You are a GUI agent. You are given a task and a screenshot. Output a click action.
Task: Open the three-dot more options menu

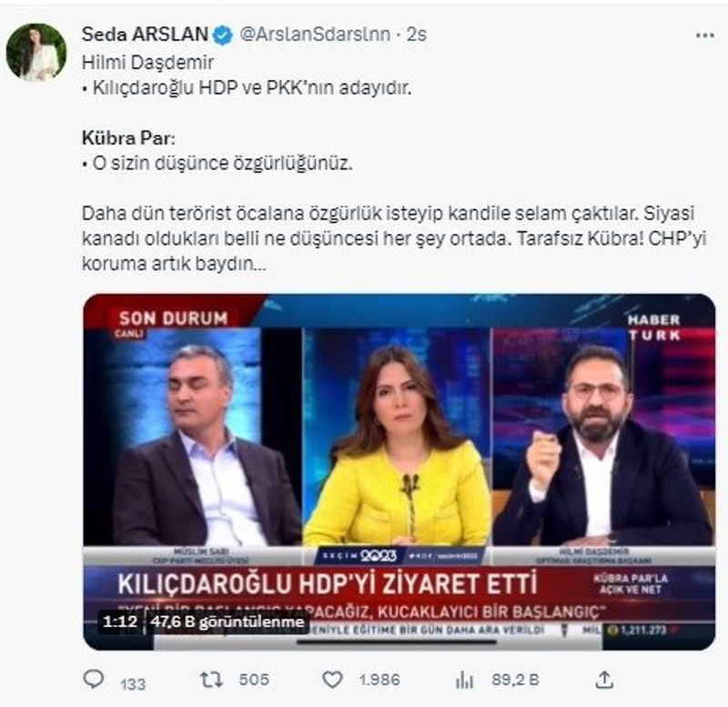point(704,35)
